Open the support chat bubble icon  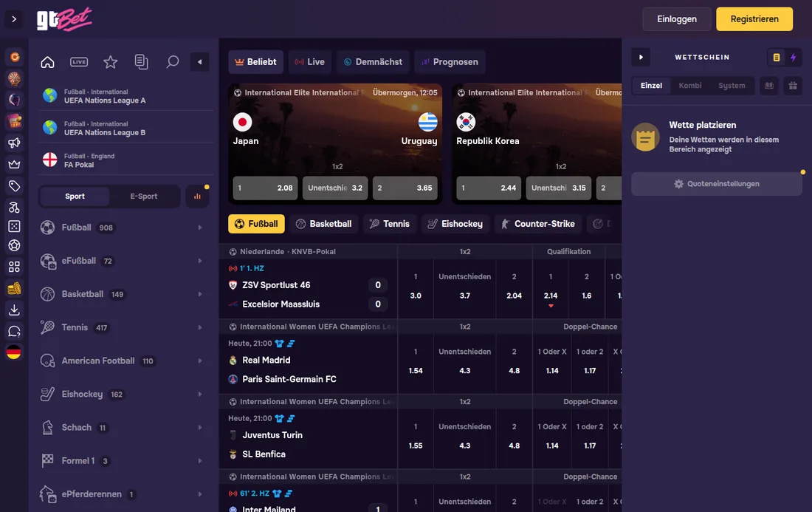(14, 331)
